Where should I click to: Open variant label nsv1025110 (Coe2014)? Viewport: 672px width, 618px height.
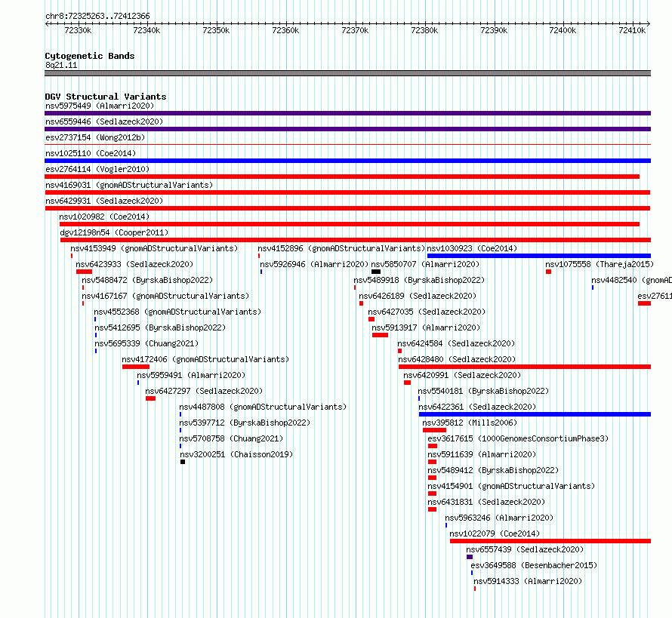(91, 153)
